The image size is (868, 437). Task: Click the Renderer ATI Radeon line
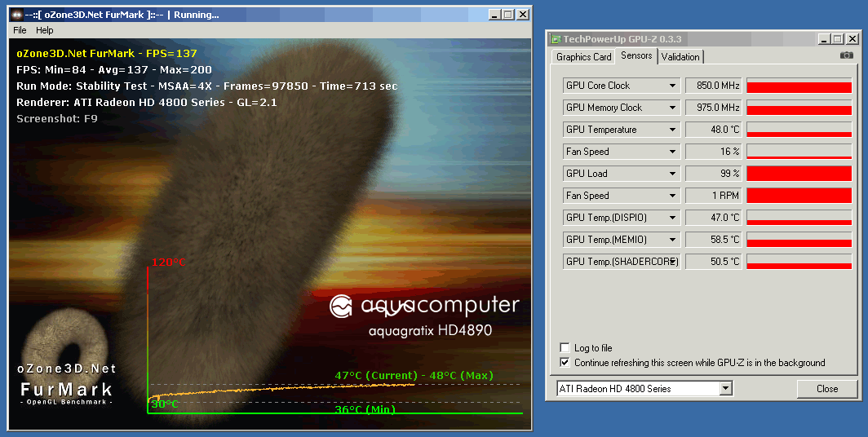[x=147, y=103]
